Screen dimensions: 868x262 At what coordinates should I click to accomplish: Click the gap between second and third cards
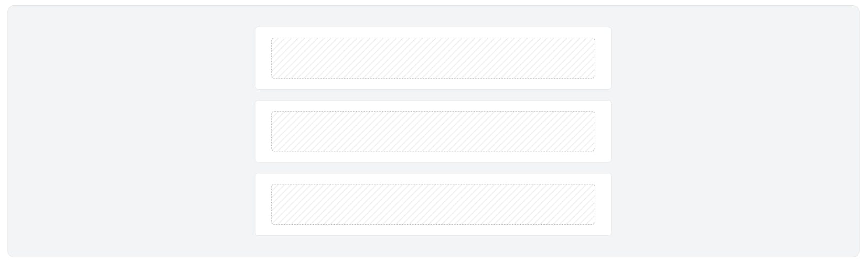pos(433,168)
